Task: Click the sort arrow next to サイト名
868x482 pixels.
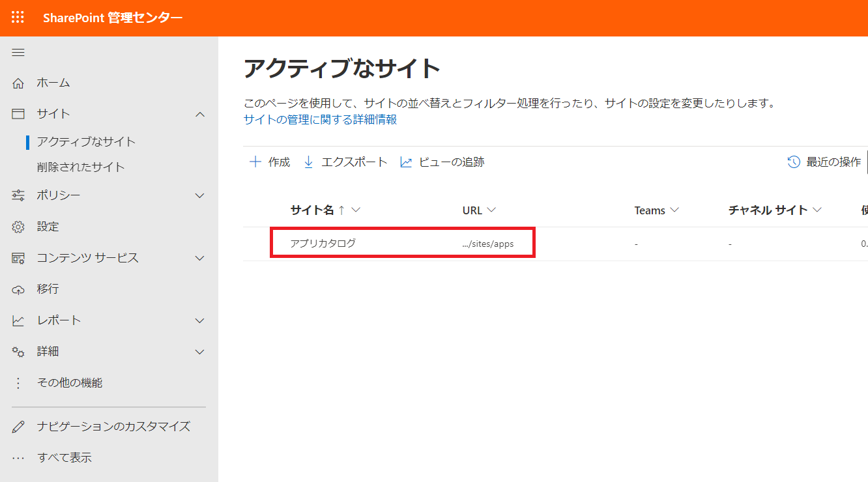Action: 341,210
